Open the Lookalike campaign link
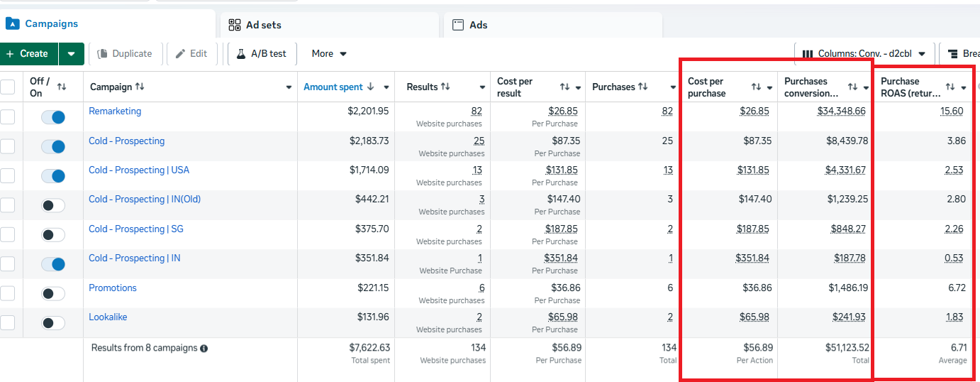This screenshot has width=980, height=382. pyautogui.click(x=108, y=317)
